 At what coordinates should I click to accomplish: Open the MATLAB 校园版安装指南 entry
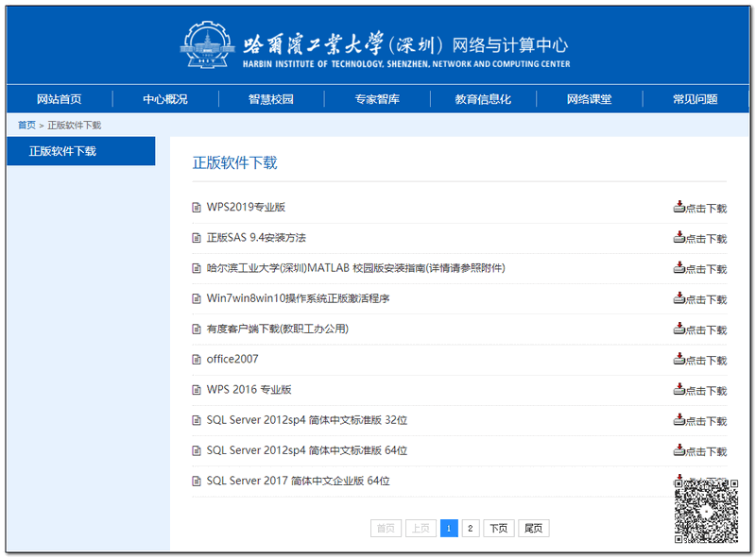[x=356, y=268]
